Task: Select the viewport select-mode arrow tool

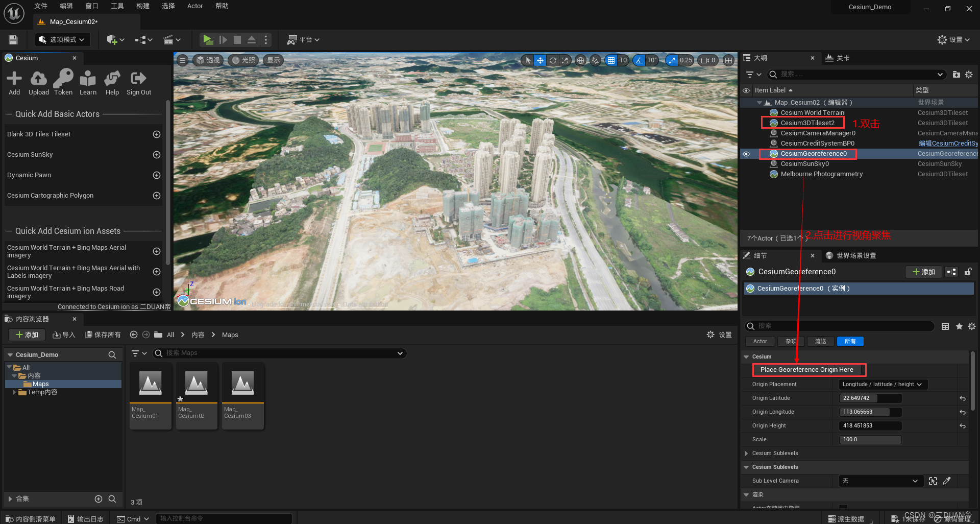Action: [528, 60]
